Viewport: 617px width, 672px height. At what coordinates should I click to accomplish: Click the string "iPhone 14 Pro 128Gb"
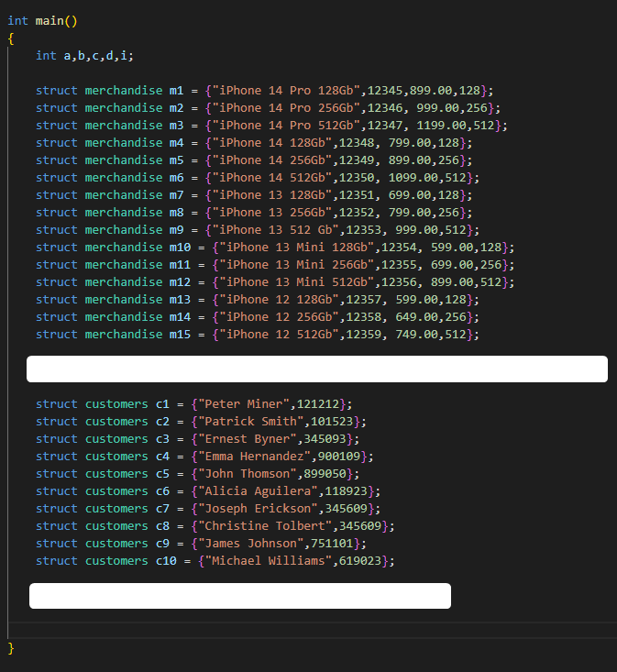(286, 91)
